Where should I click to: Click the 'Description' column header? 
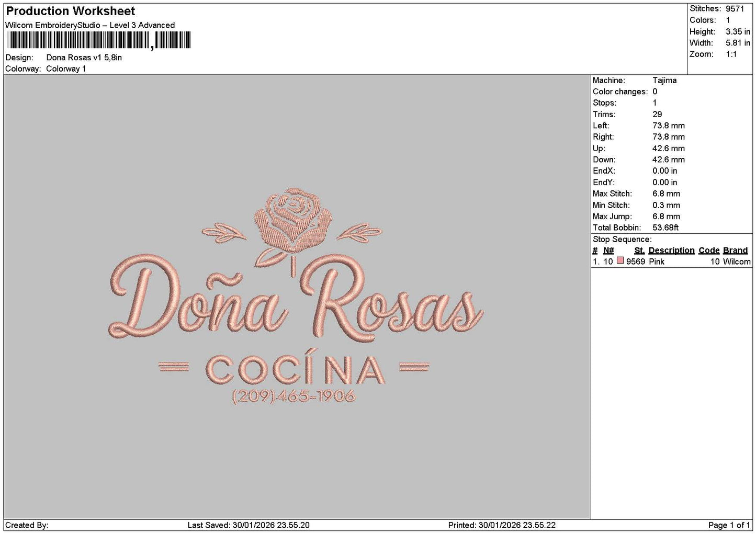pyautogui.click(x=671, y=251)
